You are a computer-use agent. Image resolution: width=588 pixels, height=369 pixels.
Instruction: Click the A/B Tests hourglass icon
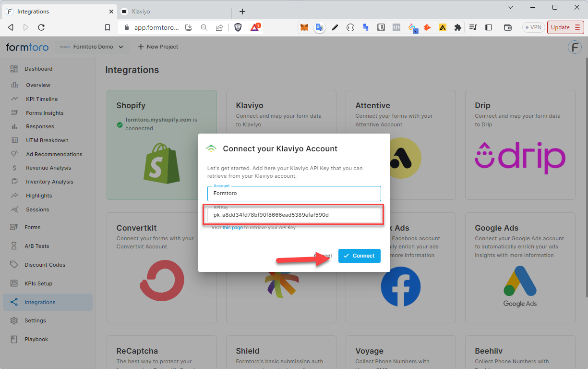coord(14,246)
